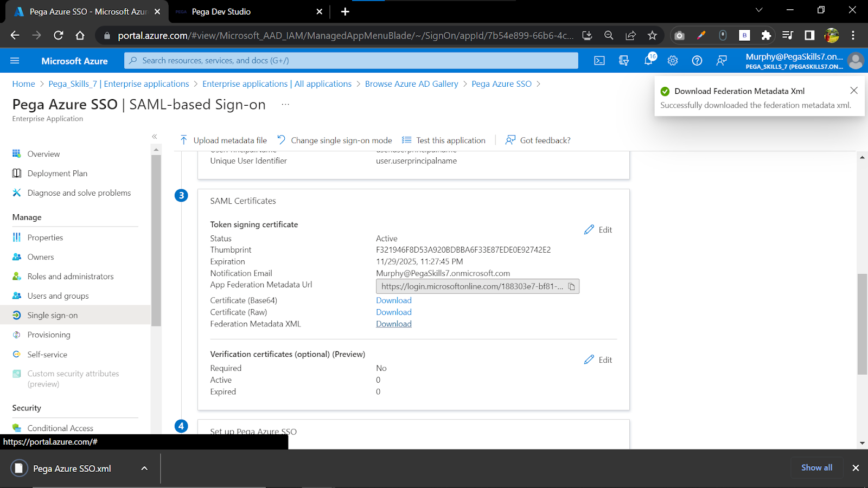Open the top bar feedback icon

tap(722, 61)
